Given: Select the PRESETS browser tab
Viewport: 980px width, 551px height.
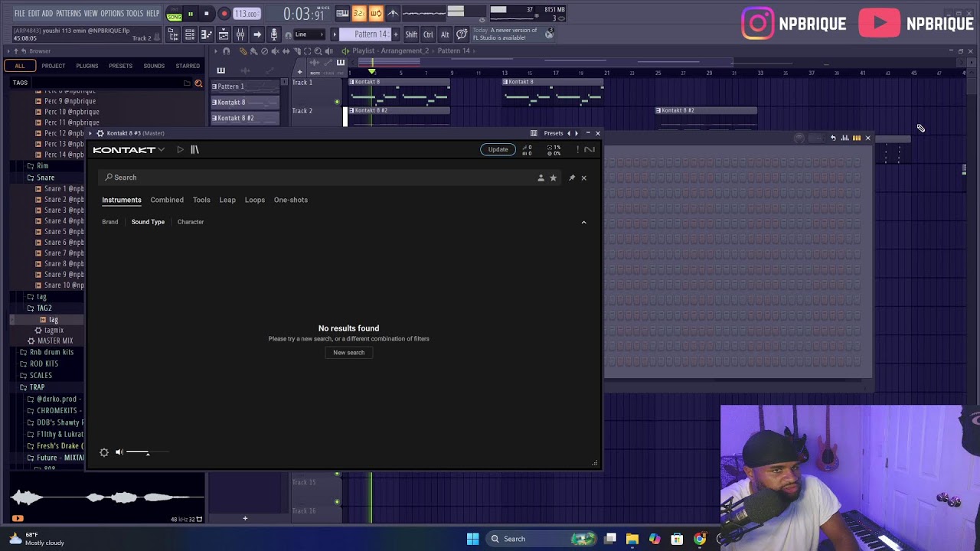Looking at the screenshot, I should pyautogui.click(x=120, y=66).
